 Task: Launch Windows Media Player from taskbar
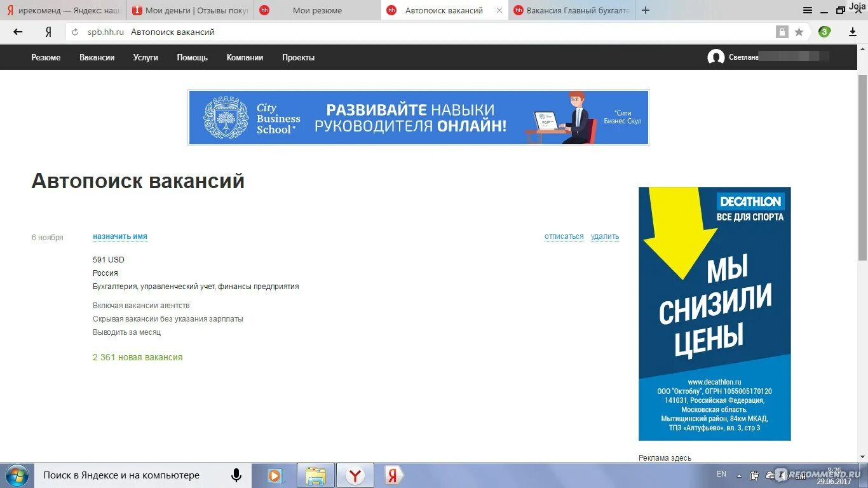coord(275,475)
